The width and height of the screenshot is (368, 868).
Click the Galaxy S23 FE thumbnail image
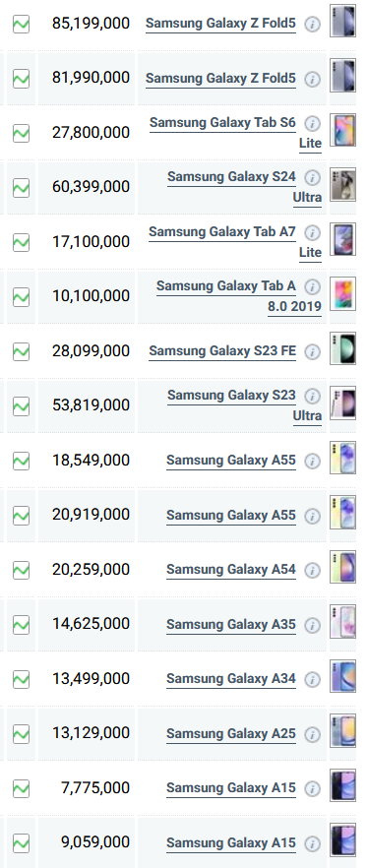(343, 348)
